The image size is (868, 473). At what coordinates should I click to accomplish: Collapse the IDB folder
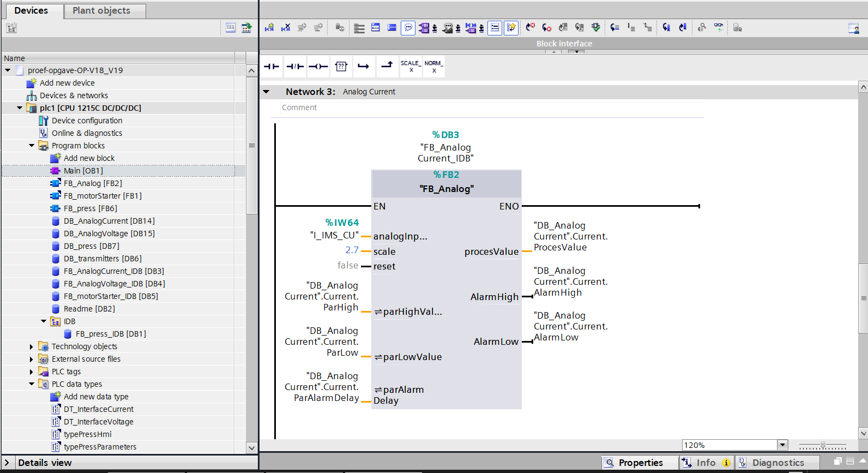point(44,321)
